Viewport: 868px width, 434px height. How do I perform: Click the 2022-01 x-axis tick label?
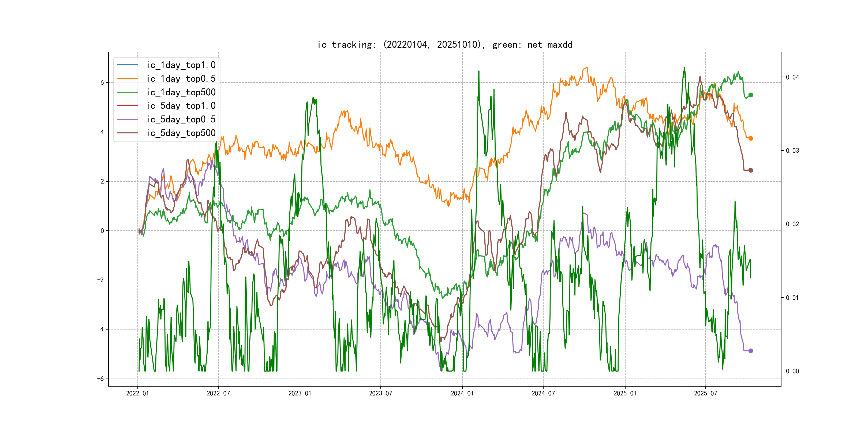[137, 393]
